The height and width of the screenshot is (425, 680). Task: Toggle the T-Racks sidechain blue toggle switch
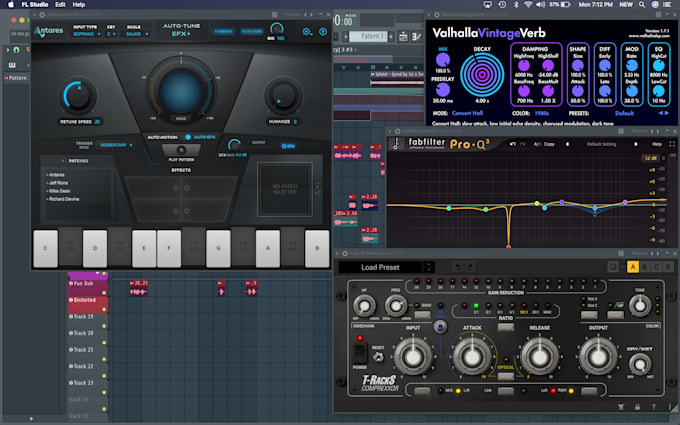click(x=440, y=327)
